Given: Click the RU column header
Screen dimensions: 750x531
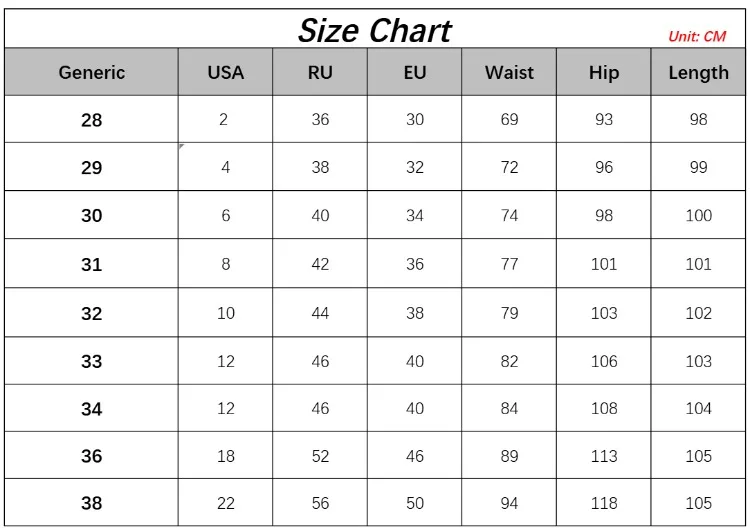Looking at the screenshot, I should coord(320,72).
